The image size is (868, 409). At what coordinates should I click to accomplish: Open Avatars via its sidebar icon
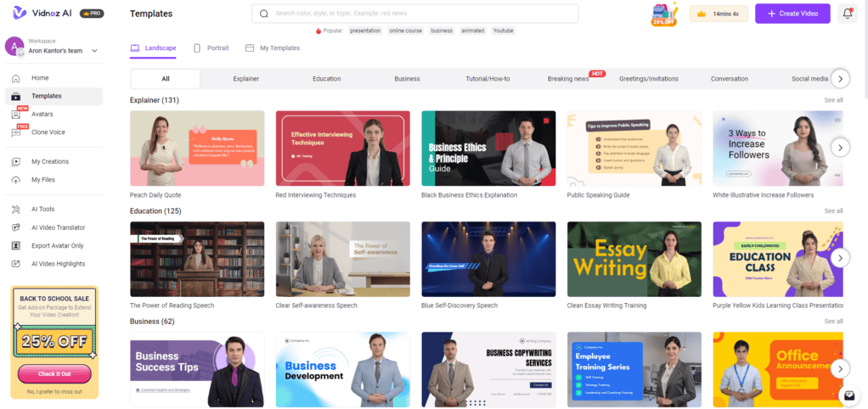(16, 115)
